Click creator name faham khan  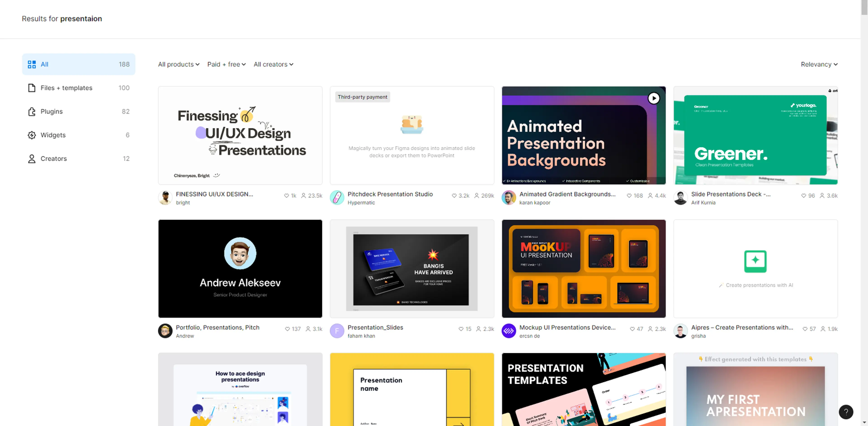pyautogui.click(x=361, y=336)
